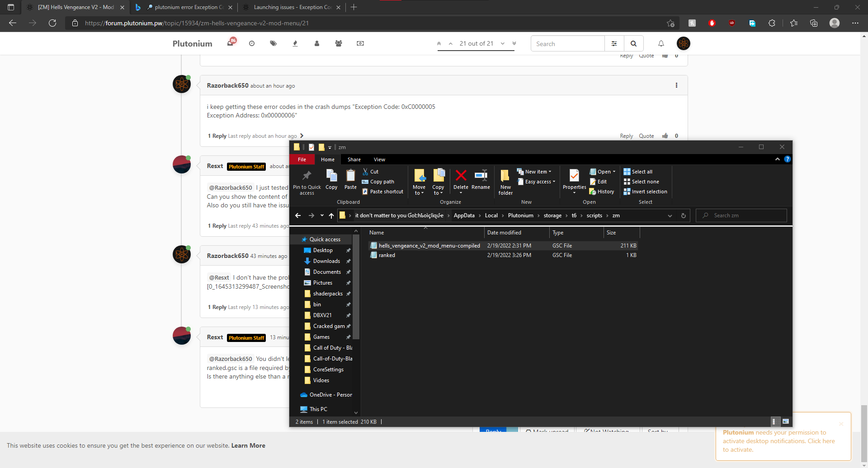
Task: Collapse the Explorer ribbon chevron
Action: tap(777, 159)
